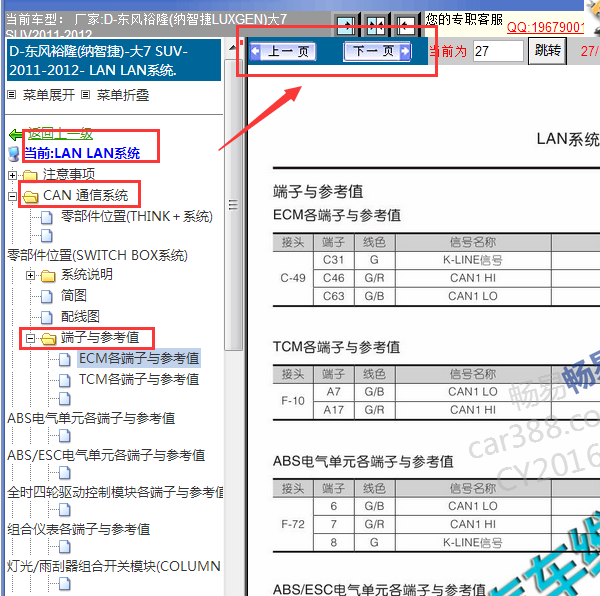Image resolution: width=600 pixels, height=596 pixels.
Task: Click the 菜单折叠 text
Action: click(x=123, y=95)
